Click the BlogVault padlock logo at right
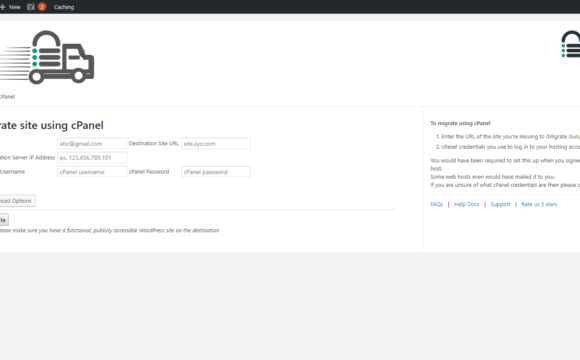The width and height of the screenshot is (580, 360). 570,44
